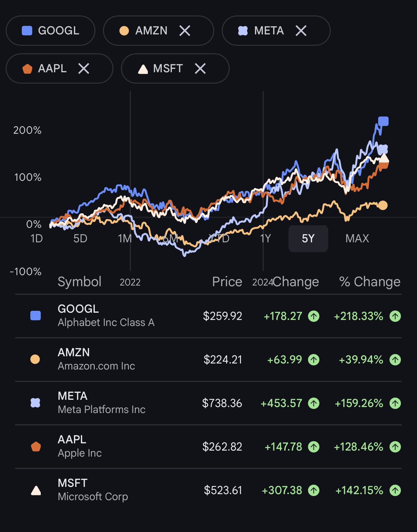Click GOOGL end-point marker on chart

[383, 121]
